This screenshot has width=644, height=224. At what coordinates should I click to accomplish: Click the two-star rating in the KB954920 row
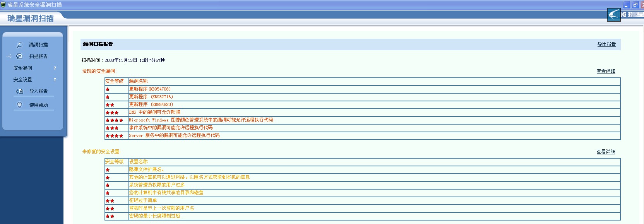(110, 105)
